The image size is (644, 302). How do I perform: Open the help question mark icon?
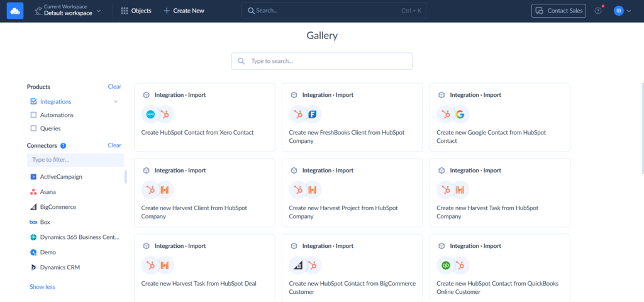coord(598,11)
